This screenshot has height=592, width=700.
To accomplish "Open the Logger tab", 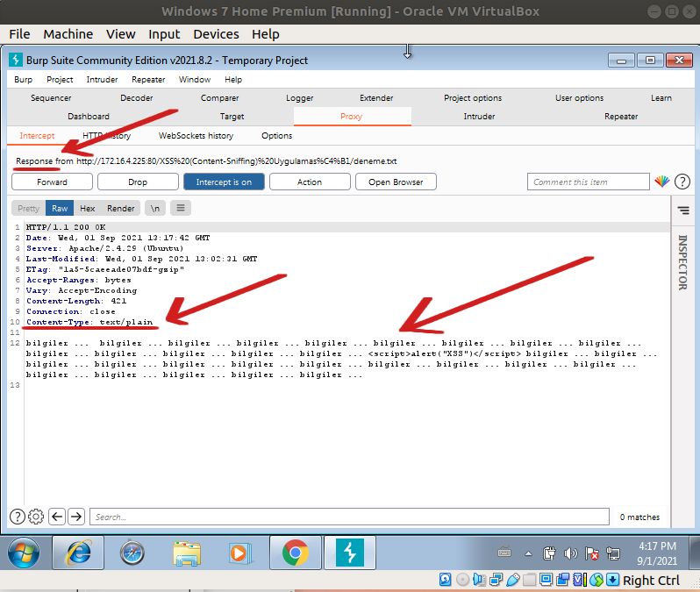I will pyautogui.click(x=299, y=97).
